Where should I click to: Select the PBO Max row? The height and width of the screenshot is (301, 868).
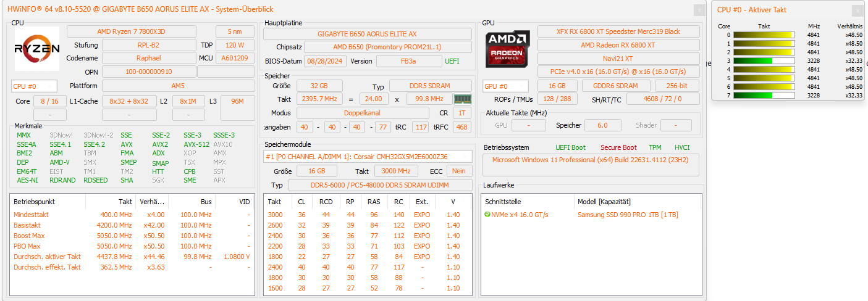tap(132, 246)
